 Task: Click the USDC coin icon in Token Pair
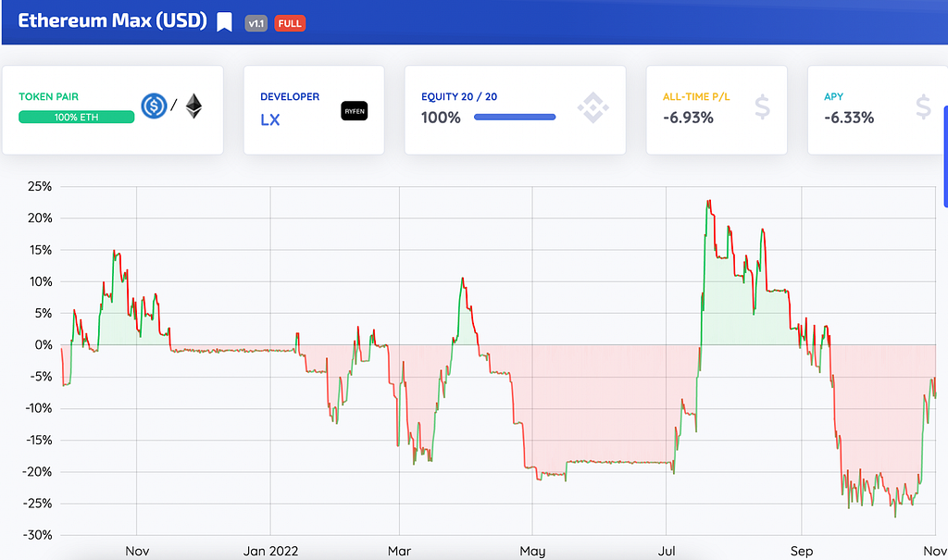point(154,106)
